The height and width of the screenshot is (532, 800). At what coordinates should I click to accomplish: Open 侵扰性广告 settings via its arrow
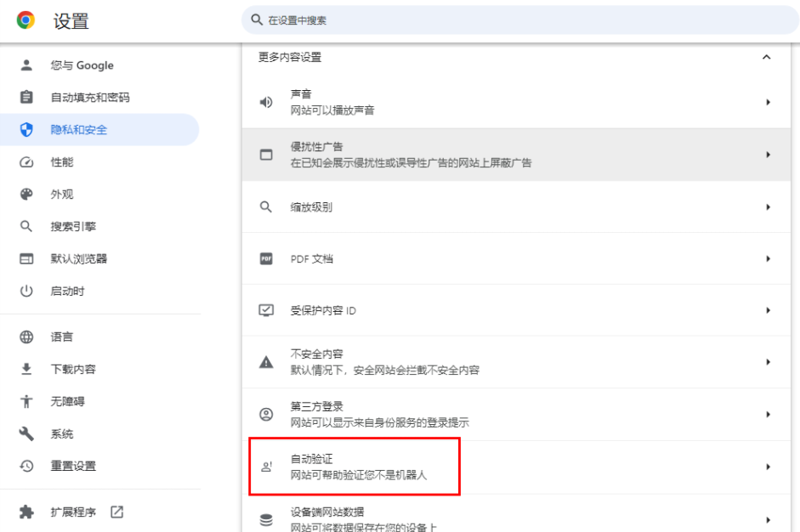tap(768, 155)
